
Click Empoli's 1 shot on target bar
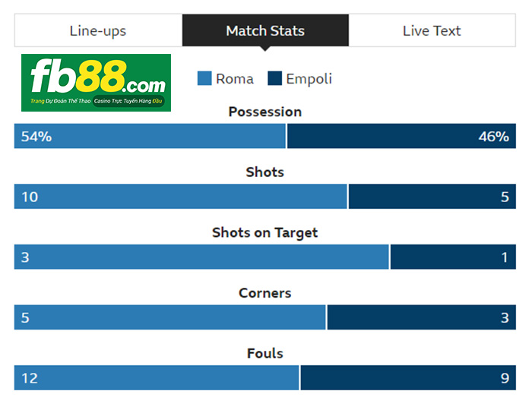[x=453, y=257]
